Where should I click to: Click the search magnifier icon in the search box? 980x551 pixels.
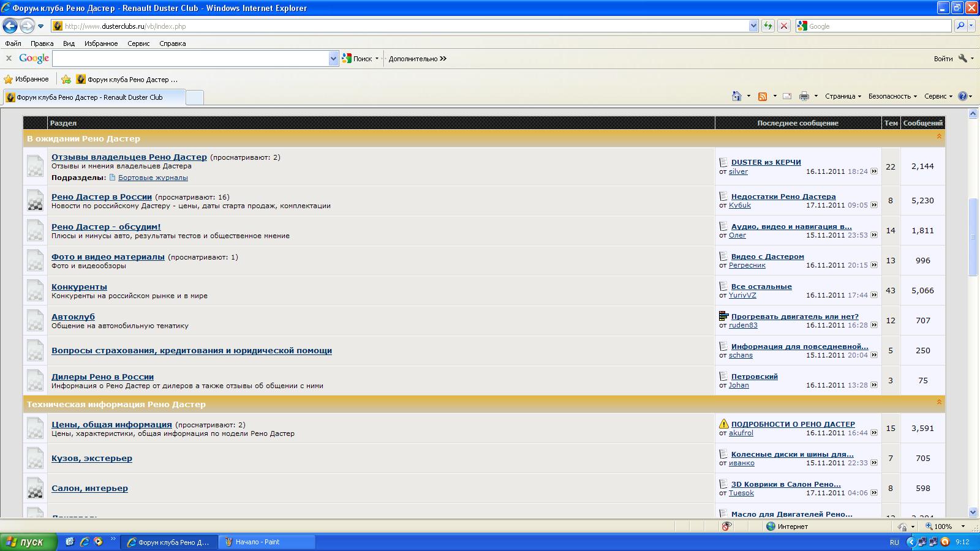960,26
